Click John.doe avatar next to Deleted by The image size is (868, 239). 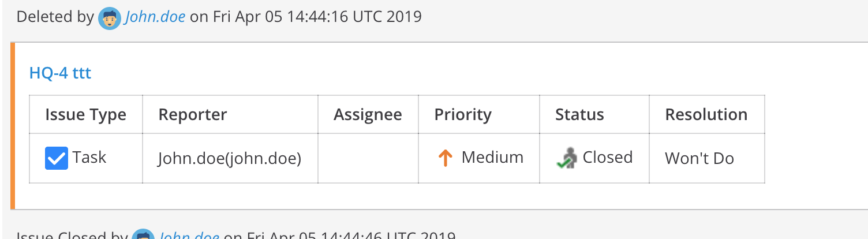pos(110,18)
